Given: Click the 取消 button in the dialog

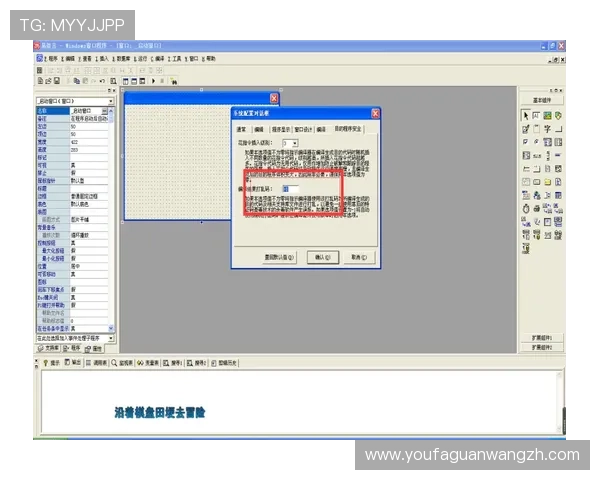Looking at the screenshot, I should (359, 257).
